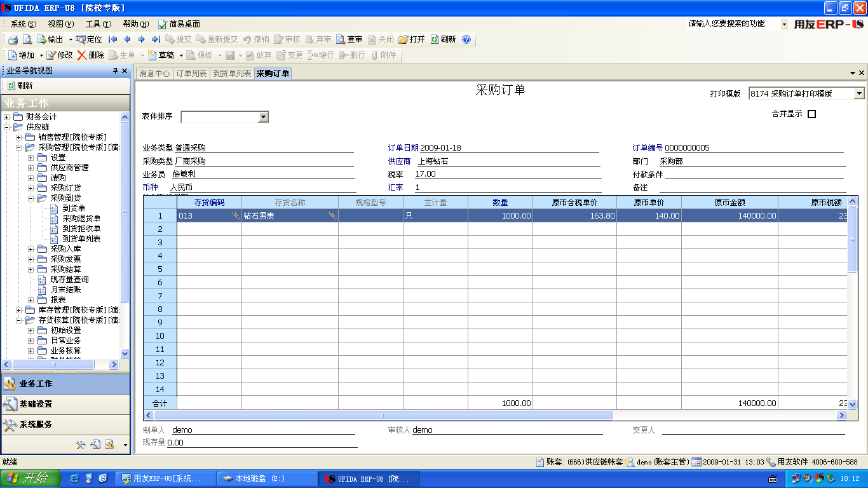Screen dimensions: 868x488
Task: Click the 基础设置 panel button
Action: (36, 404)
